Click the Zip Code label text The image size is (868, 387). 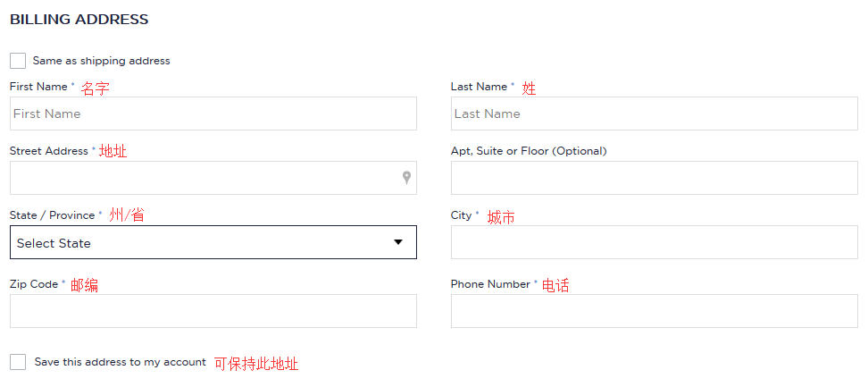pyautogui.click(x=34, y=284)
